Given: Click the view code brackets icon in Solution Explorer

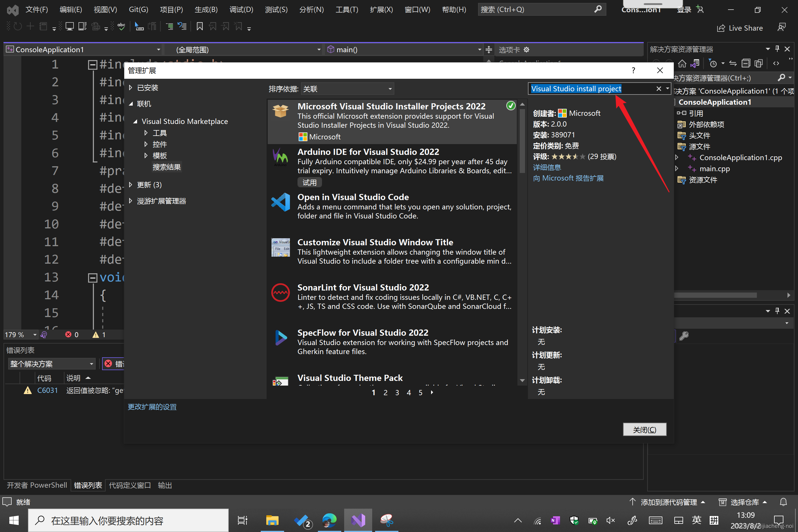Looking at the screenshot, I should [776, 64].
